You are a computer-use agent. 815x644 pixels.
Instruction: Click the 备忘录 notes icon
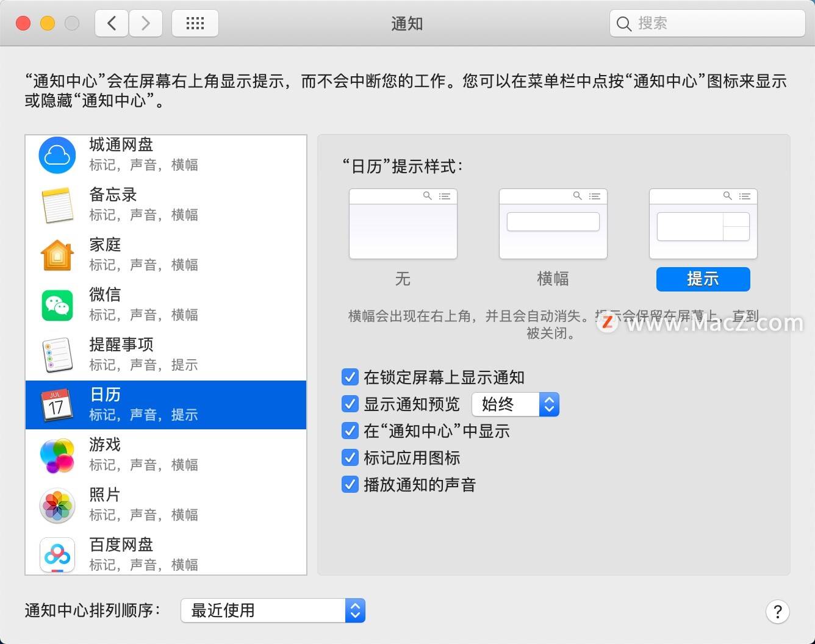[x=57, y=205]
